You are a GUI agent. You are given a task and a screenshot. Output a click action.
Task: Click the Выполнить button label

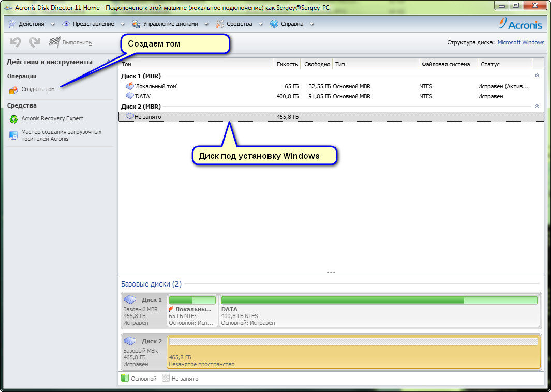pyautogui.click(x=77, y=43)
